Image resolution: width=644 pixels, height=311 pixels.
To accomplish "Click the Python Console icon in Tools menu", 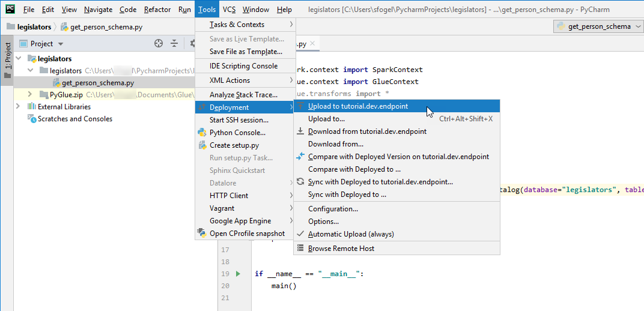I will pyautogui.click(x=202, y=133).
